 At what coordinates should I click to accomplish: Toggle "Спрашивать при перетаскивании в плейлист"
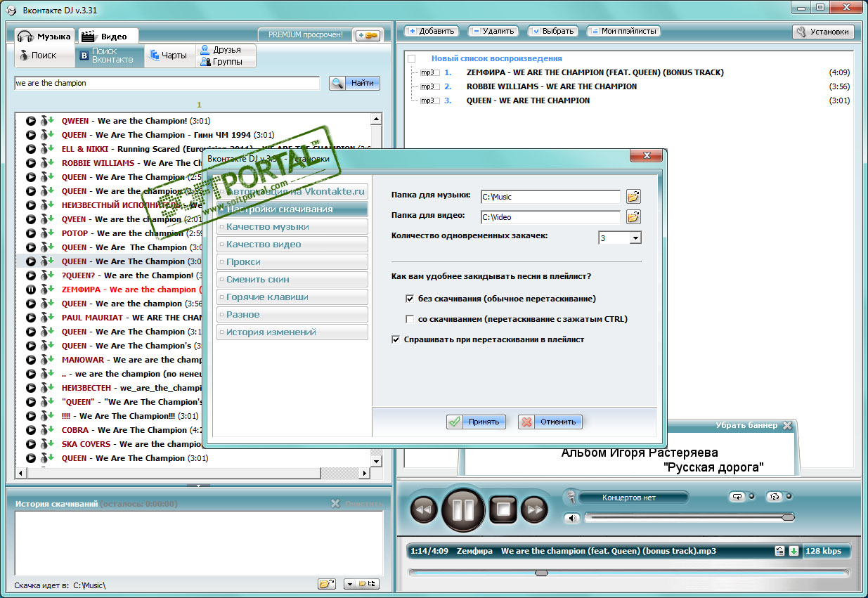(x=396, y=339)
